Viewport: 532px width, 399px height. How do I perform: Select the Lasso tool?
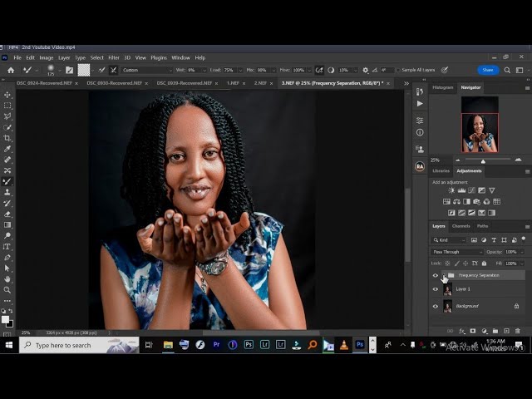point(7,116)
